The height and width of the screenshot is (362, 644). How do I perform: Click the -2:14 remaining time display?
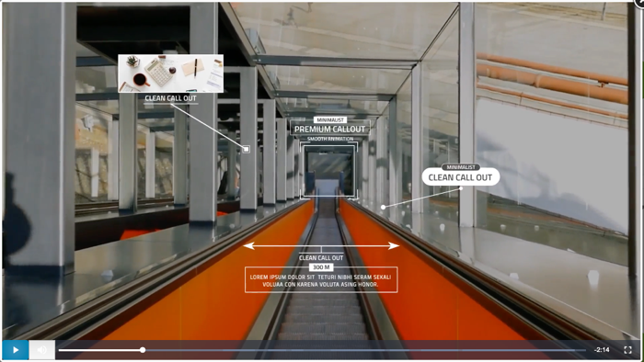tap(602, 350)
